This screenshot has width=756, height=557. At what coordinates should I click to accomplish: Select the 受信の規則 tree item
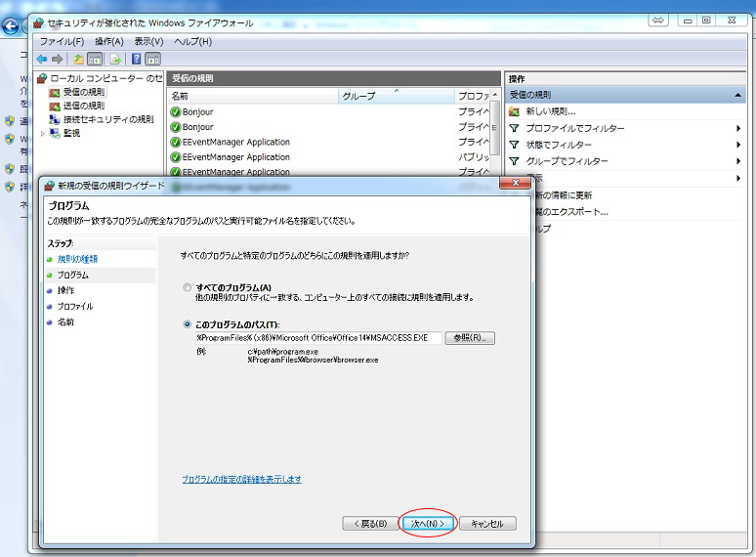84,92
